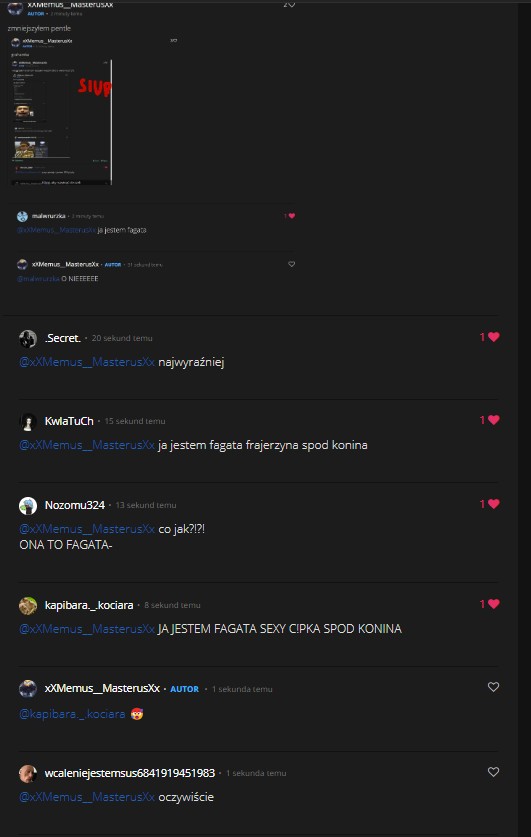This screenshot has width=531, height=837.
Task: Open Nozomu324's profile avatar
Action: [x=28, y=506]
